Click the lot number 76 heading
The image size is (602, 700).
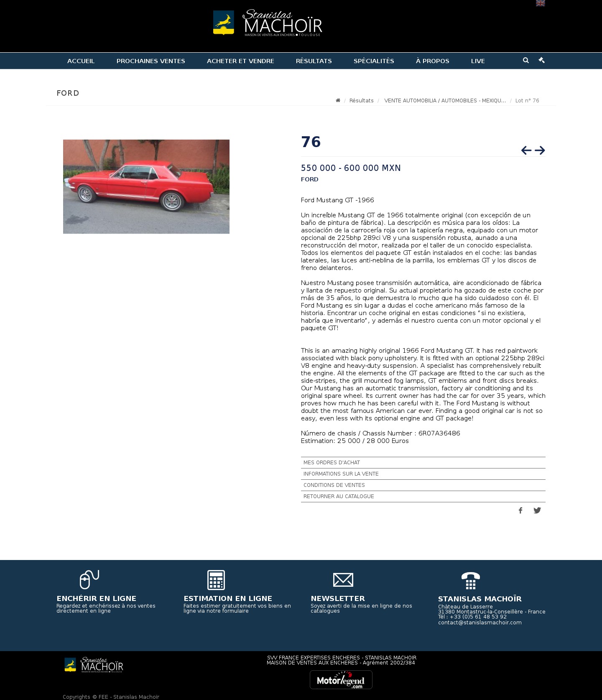point(311,142)
